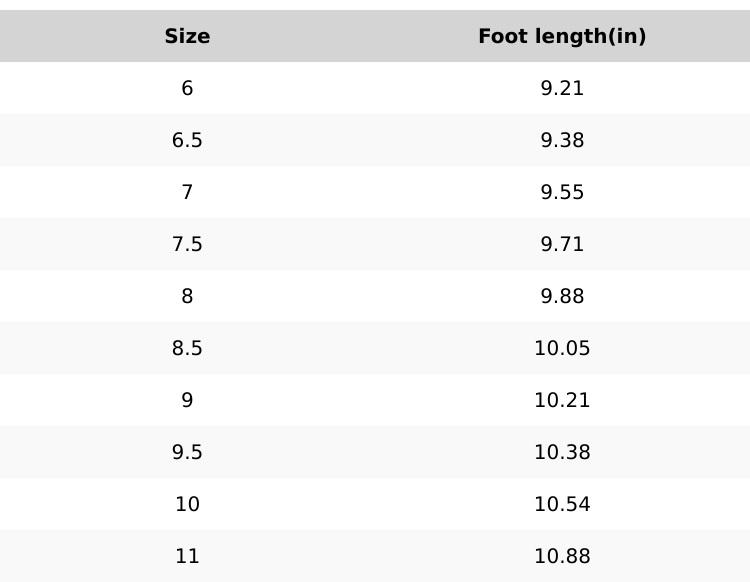The image size is (750, 582).
Task: Click the Foot length(in) column header
Action: click(x=562, y=36)
